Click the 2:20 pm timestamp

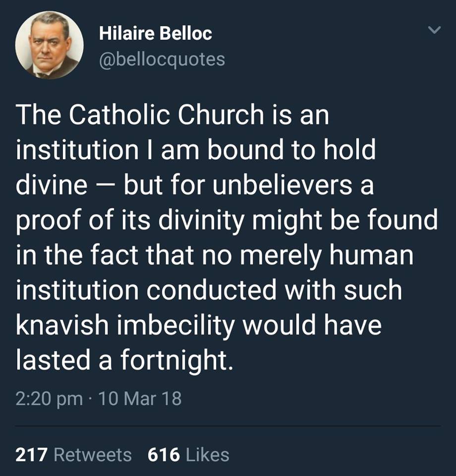click(x=49, y=398)
